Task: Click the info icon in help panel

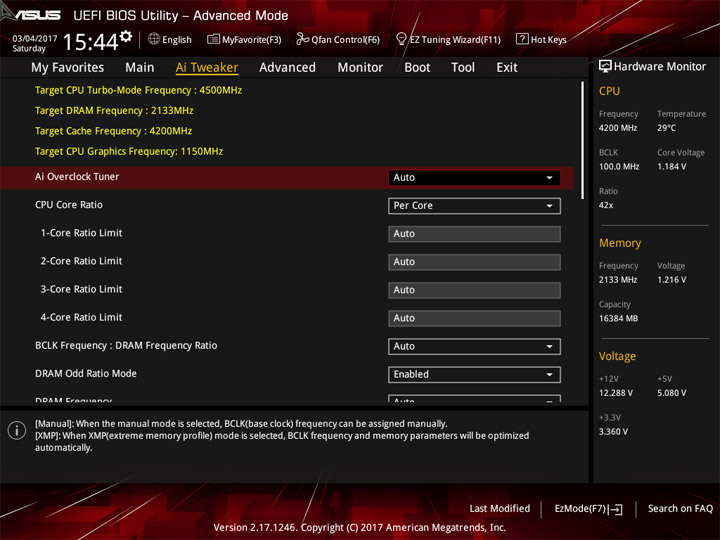Action: 17,431
